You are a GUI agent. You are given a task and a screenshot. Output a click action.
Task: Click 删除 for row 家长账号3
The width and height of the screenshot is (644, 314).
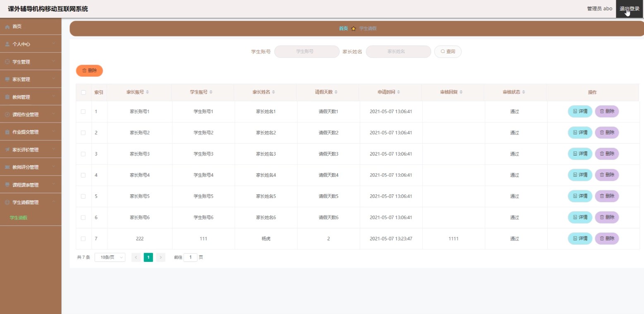pos(607,153)
